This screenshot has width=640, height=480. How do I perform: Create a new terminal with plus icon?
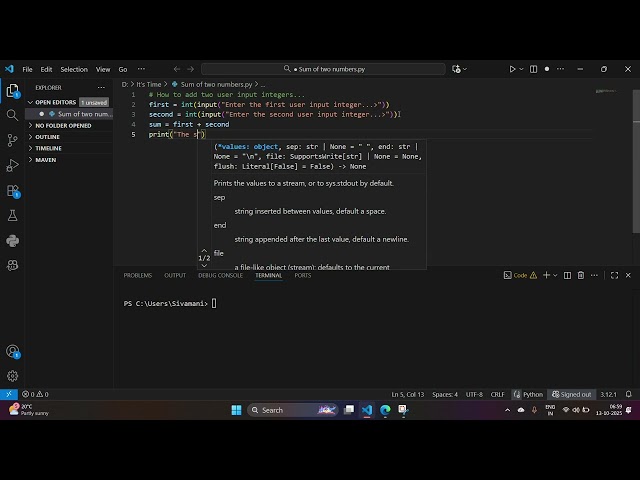pyautogui.click(x=546, y=276)
